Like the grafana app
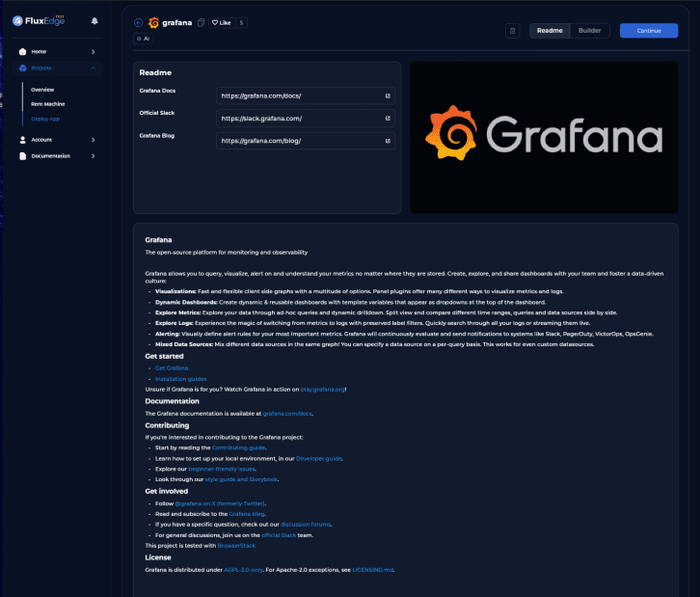Screen dimensions: 700x597 222,23
